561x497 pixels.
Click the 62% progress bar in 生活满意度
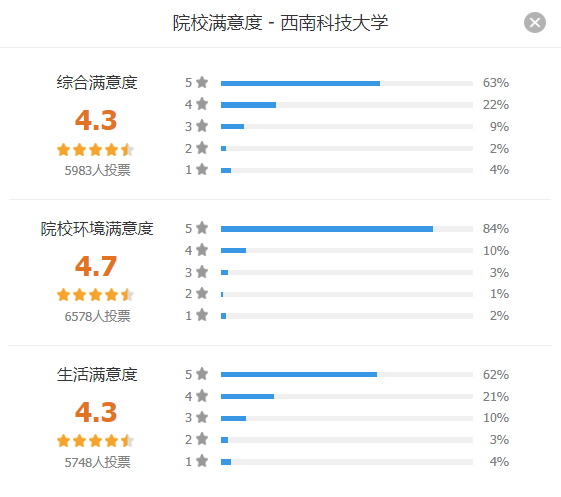click(x=347, y=375)
